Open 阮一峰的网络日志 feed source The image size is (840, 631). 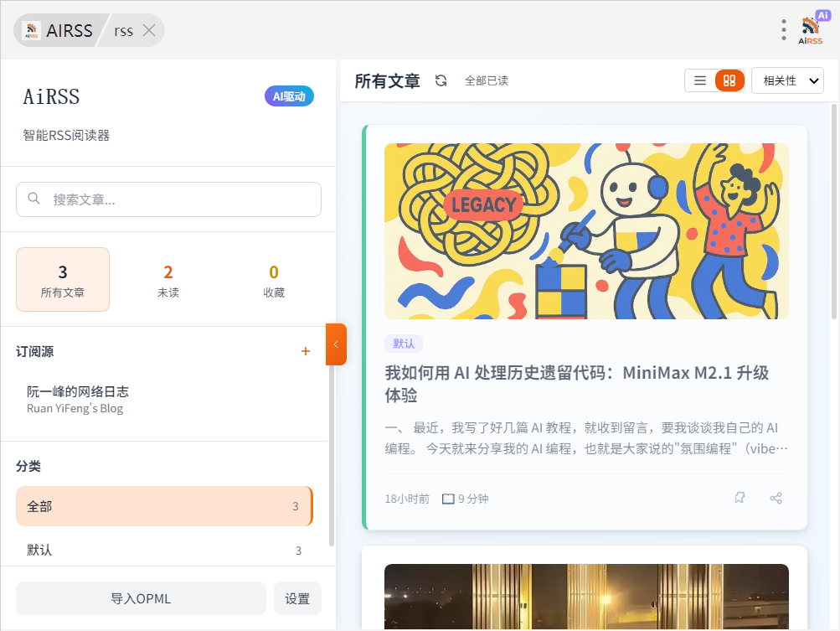click(164, 400)
